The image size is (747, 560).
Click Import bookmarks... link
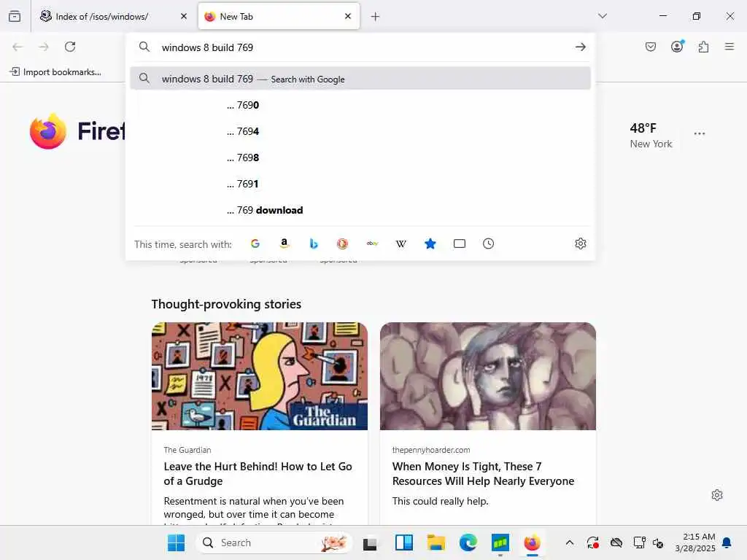pyautogui.click(x=55, y=72)
